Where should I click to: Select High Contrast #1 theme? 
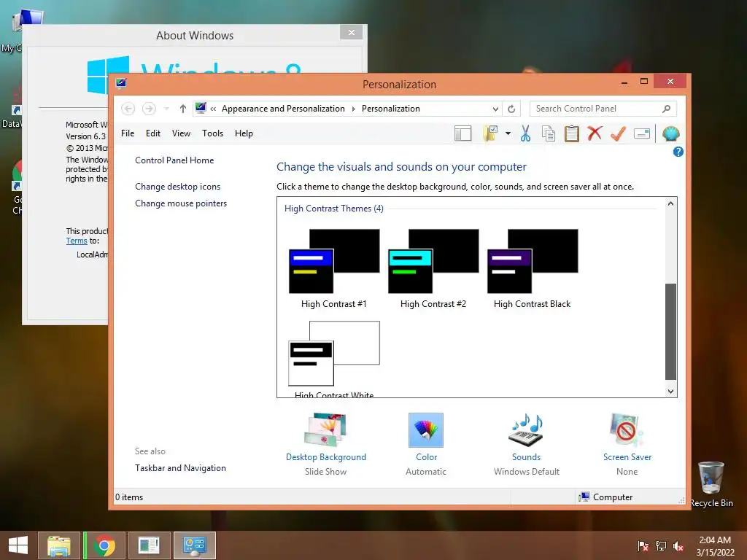334,268
